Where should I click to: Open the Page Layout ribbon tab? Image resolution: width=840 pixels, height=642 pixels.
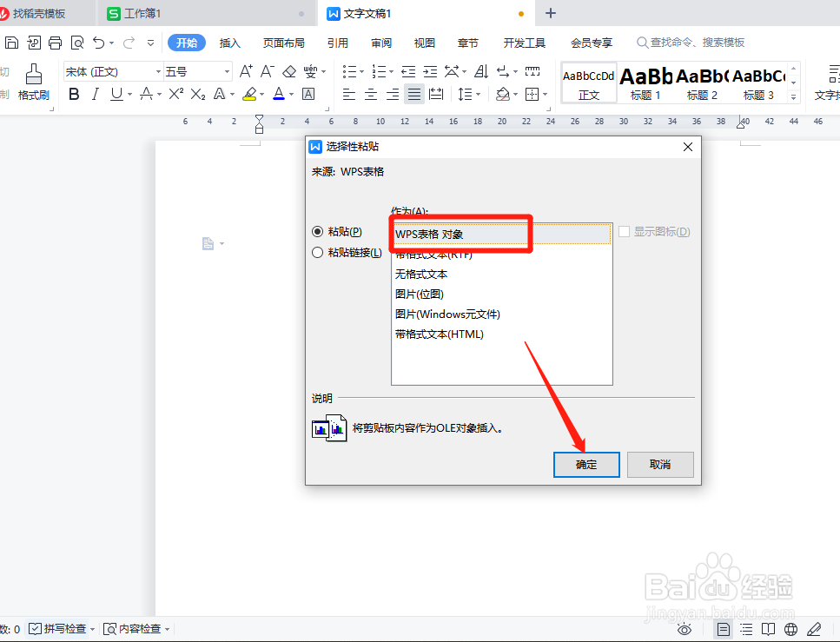pos(283,43)
